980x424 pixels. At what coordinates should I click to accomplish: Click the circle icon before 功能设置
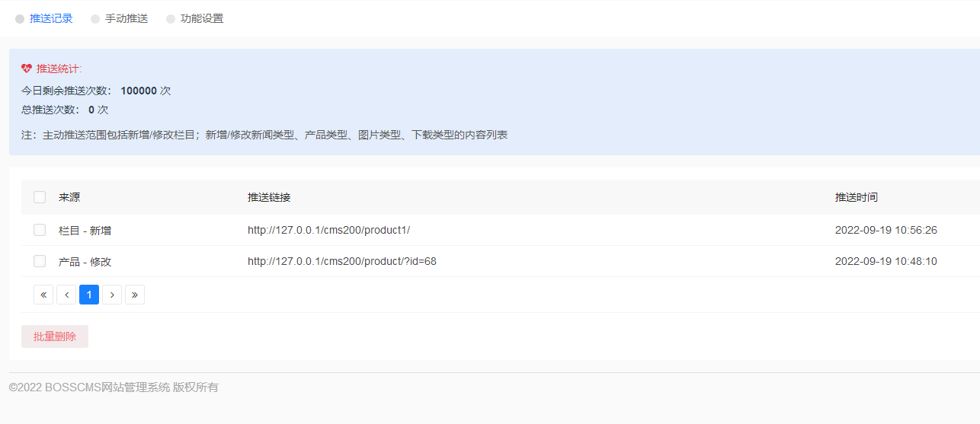[x=171, y=19]
